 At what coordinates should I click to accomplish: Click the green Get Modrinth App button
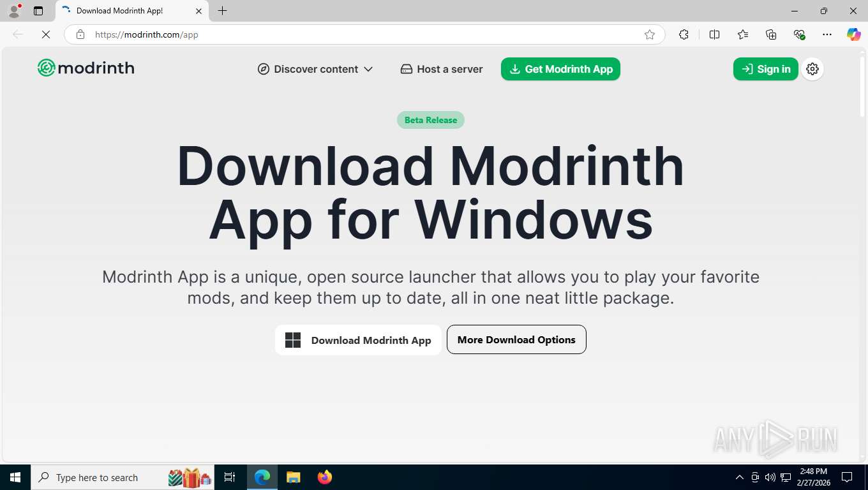[x=560, y=69]
